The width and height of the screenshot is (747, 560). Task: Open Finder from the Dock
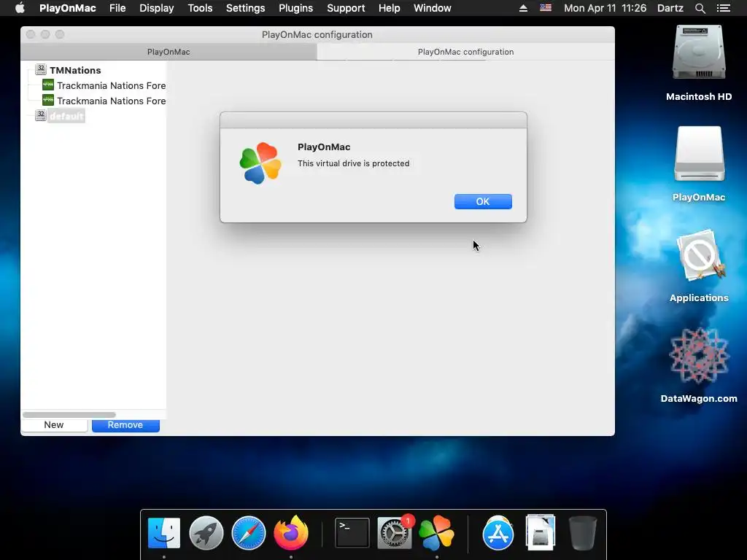point(164,533)
